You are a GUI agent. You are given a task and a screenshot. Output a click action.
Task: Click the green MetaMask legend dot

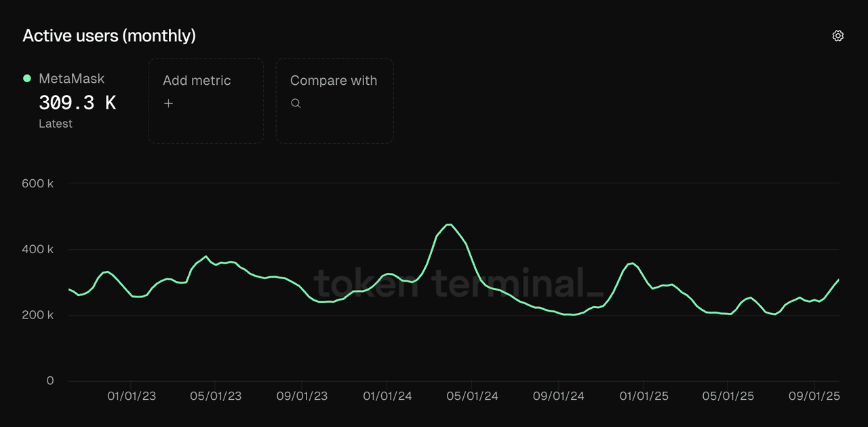pos(27,78)
